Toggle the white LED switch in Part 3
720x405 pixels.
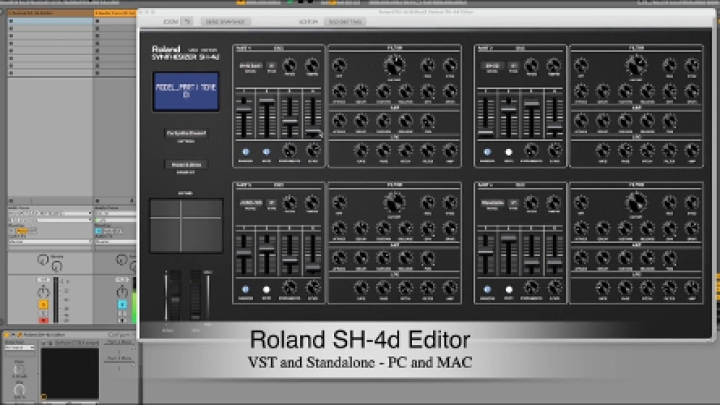tap(266, 289)
